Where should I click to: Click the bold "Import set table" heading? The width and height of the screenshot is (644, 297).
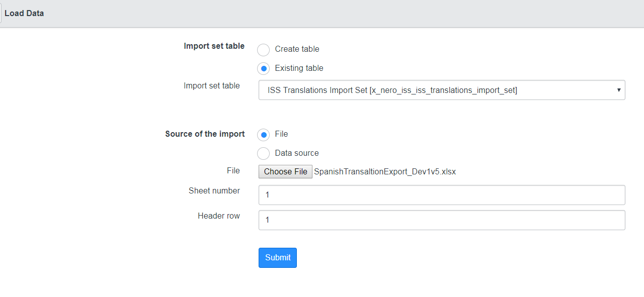point(214,46)
